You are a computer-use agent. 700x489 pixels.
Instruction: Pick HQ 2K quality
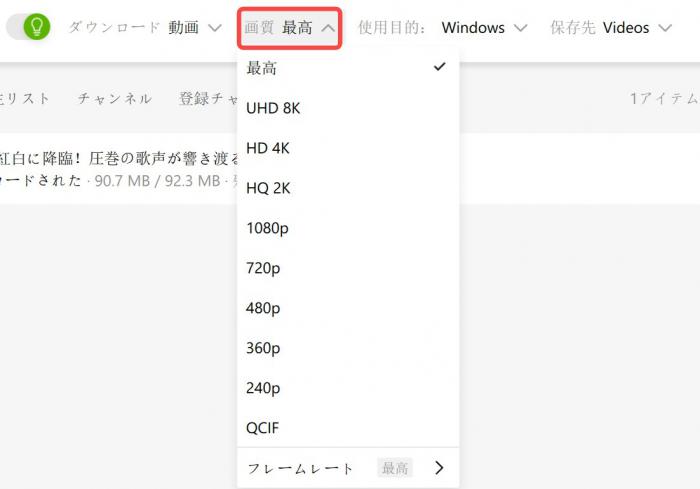[348, 188]
